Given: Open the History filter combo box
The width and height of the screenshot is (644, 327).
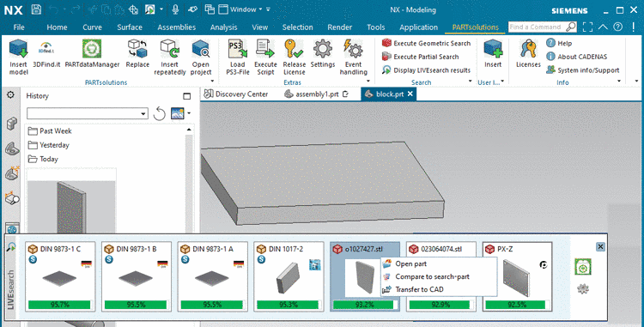Looking at the screenshot, I should [87, 113].
